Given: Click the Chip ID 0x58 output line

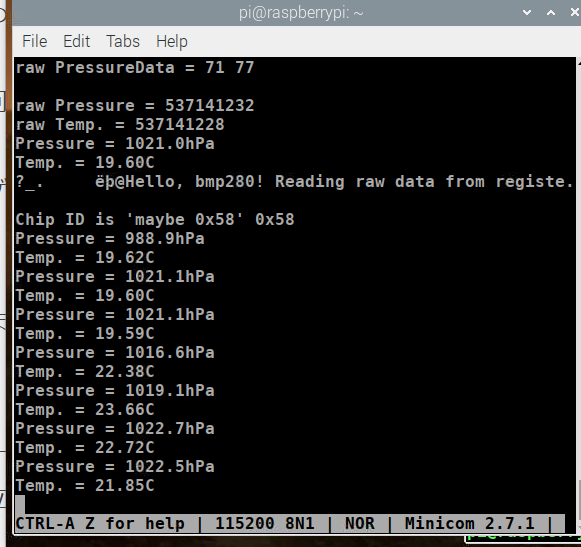Looking at the screenshot, I should coord(155,219).
